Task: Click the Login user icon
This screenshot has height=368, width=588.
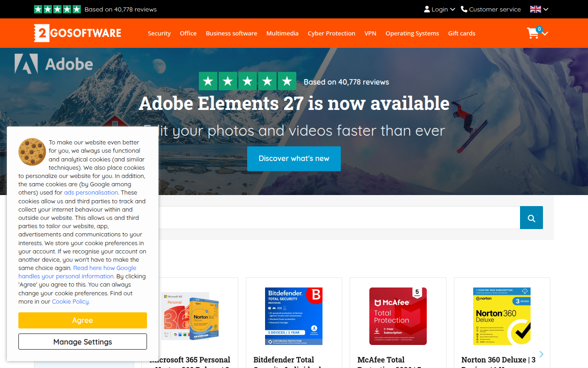Action: (x=427, y=9)
